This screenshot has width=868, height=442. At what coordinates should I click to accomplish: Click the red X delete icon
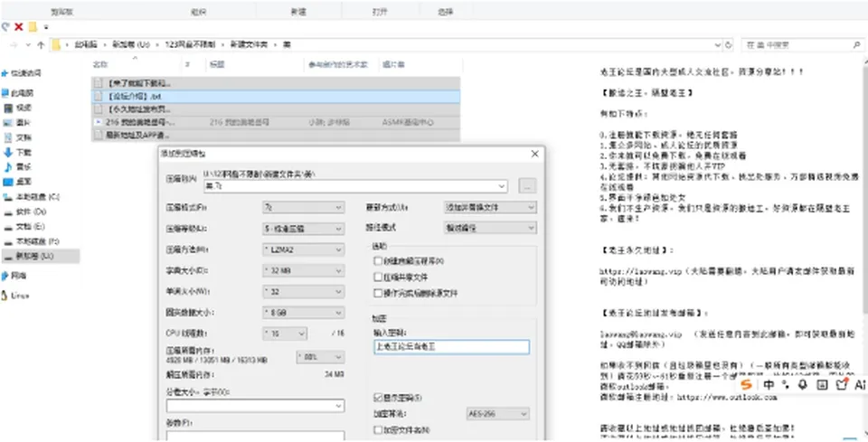point(19,26)
